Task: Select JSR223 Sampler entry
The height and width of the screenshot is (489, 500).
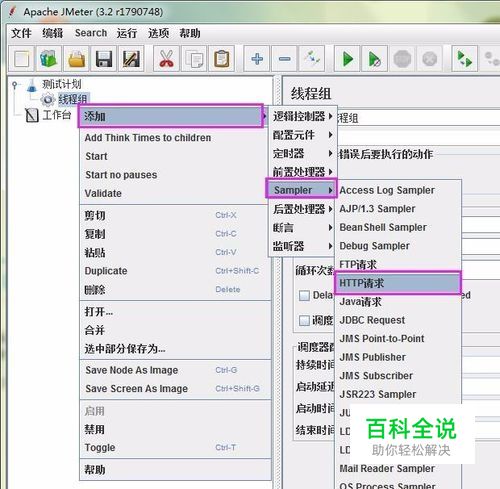Action: 398,394
